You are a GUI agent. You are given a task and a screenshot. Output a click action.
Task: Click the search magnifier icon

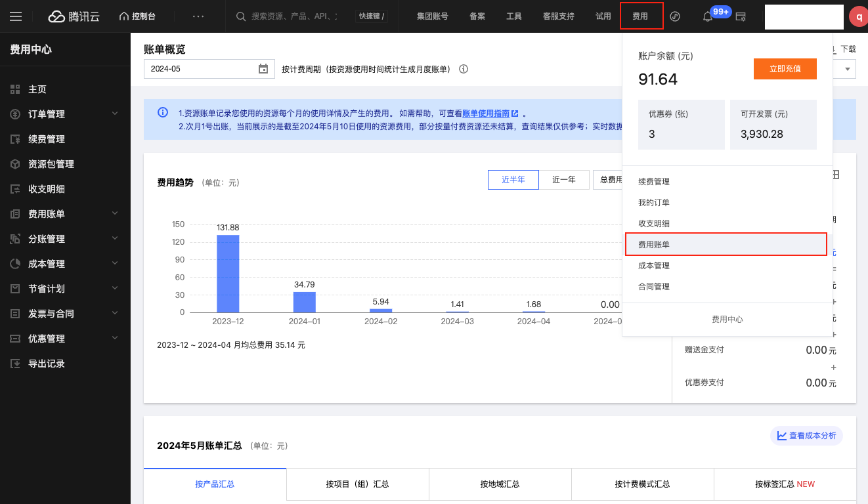(241, 16)
